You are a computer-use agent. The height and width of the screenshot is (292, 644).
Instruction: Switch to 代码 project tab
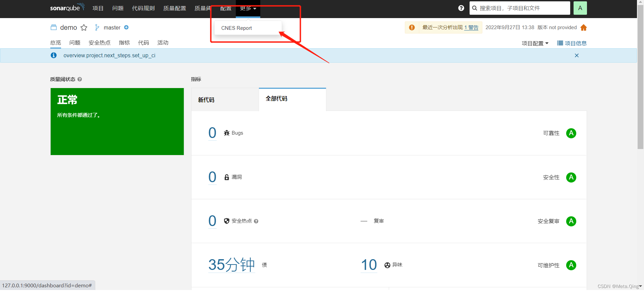click(144, 43)
